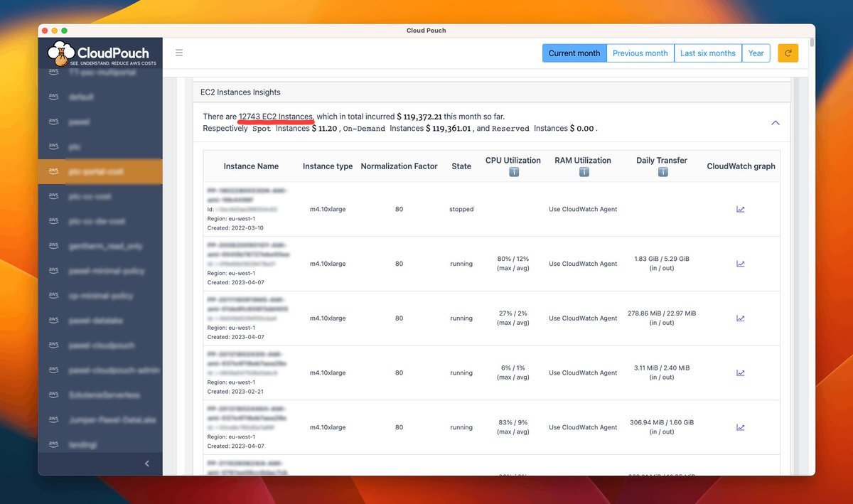This screenshot has height=504, width=853.
Task: Open the CPU Utilization info icon
Action: pyautogui.click(x=513, y=172)
